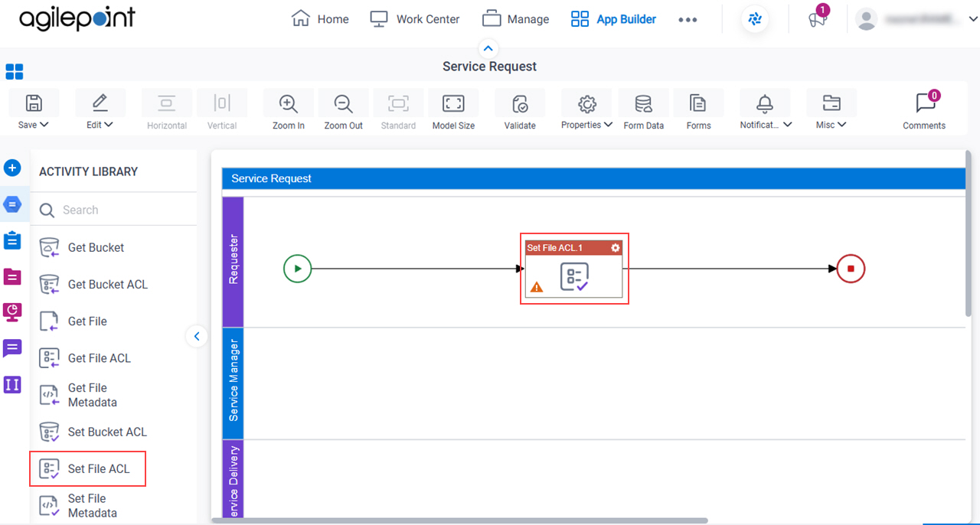980x525 pixels.
Task: Open Forms toolbar item
Action: pyautogui.click(x=698, y=110)
